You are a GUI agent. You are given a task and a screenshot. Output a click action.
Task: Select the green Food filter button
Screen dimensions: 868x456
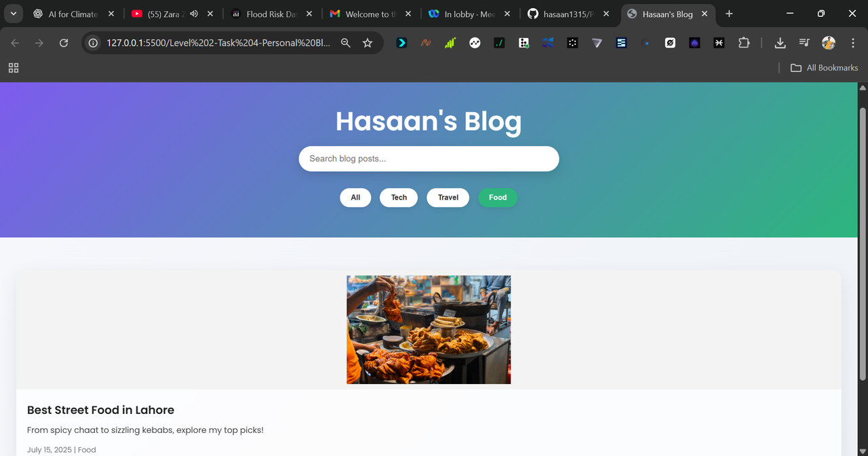(498, 197)
